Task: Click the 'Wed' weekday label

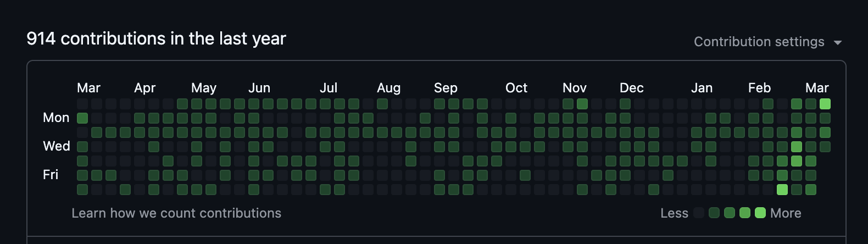Action: tap(57, 146)
